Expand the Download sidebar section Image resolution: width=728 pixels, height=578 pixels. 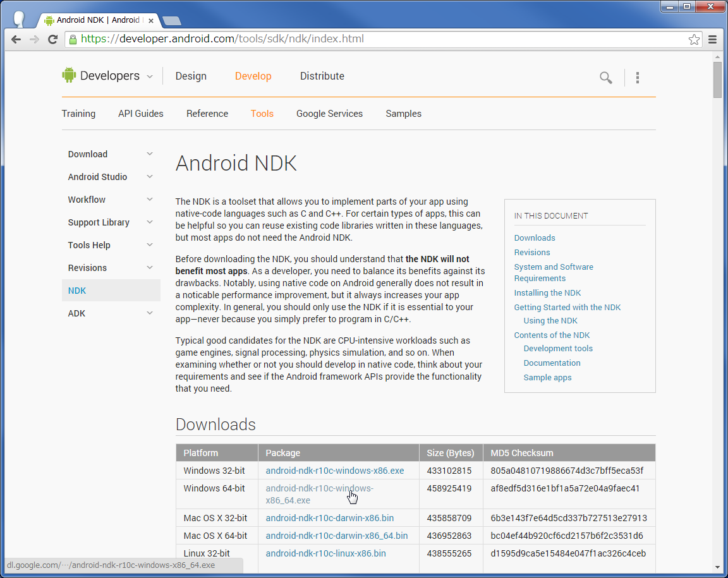tap(150, 154)
